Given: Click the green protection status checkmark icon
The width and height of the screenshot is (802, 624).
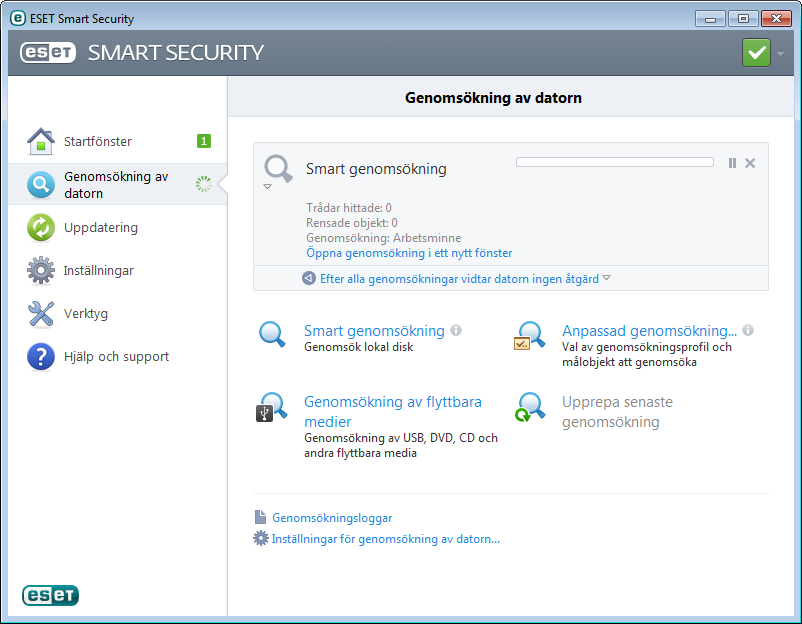Looking at the screenshot, I should pos(756,53).
